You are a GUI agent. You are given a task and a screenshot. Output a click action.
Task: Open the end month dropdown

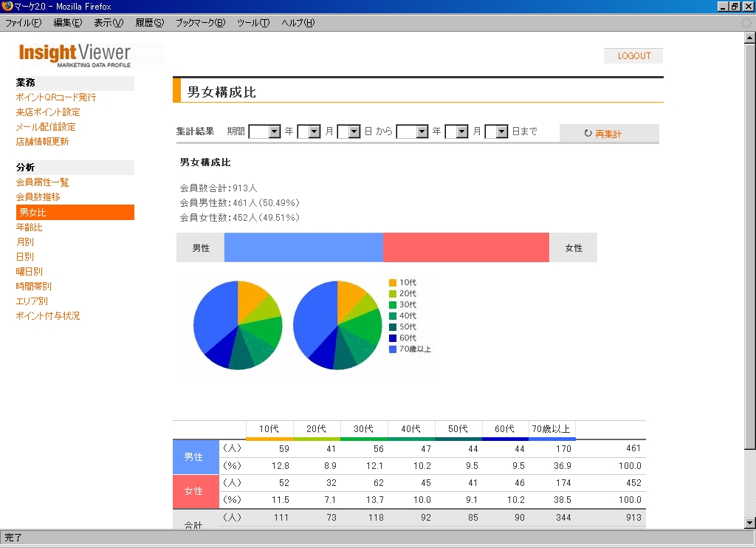tap(456, 131)
